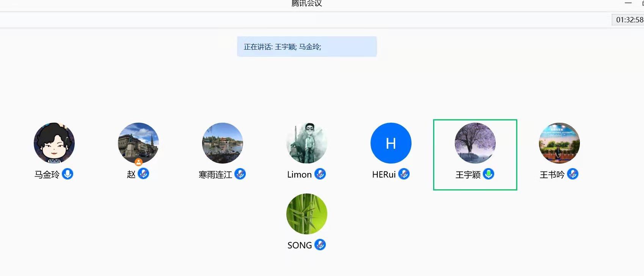Minimize the 腾讯会议 window
This screenshot has width=644, height=276.
pyautogui.click(x=628, y=3)
